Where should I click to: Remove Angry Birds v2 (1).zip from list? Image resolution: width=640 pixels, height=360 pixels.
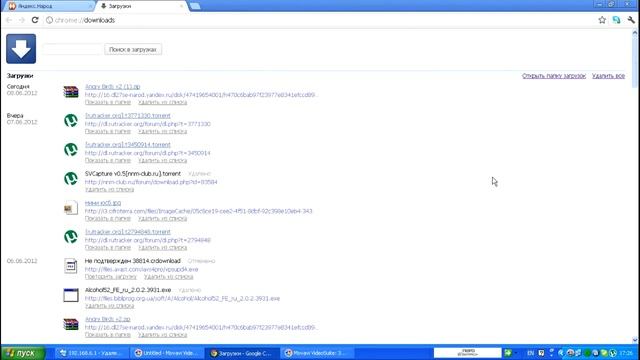(x=162, y=102)
